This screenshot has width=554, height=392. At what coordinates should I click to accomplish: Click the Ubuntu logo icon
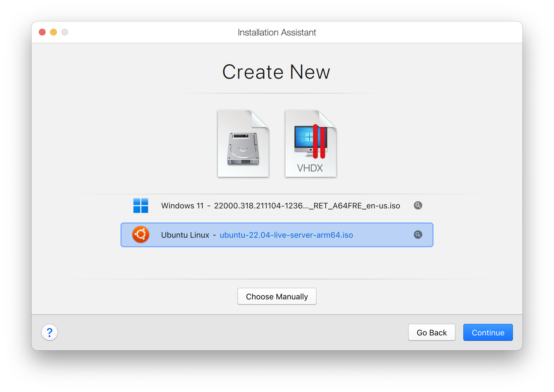[x=140, y=235]
